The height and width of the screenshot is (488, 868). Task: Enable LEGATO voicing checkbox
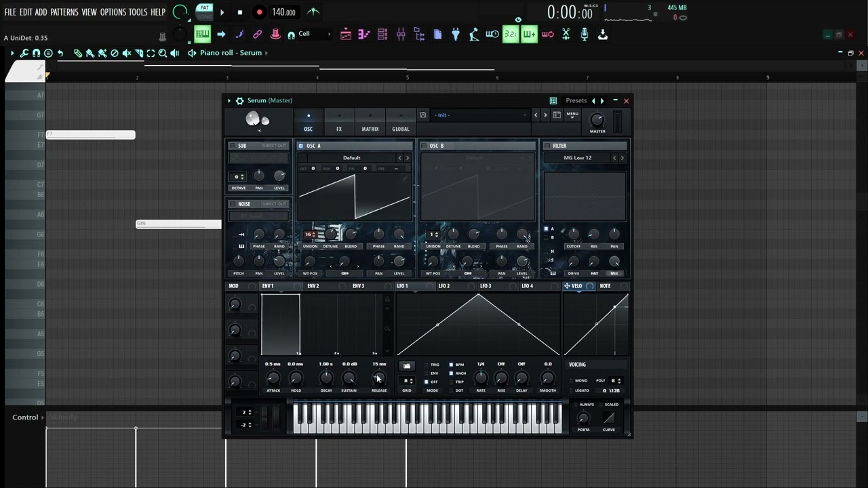(x=572, y=390)
